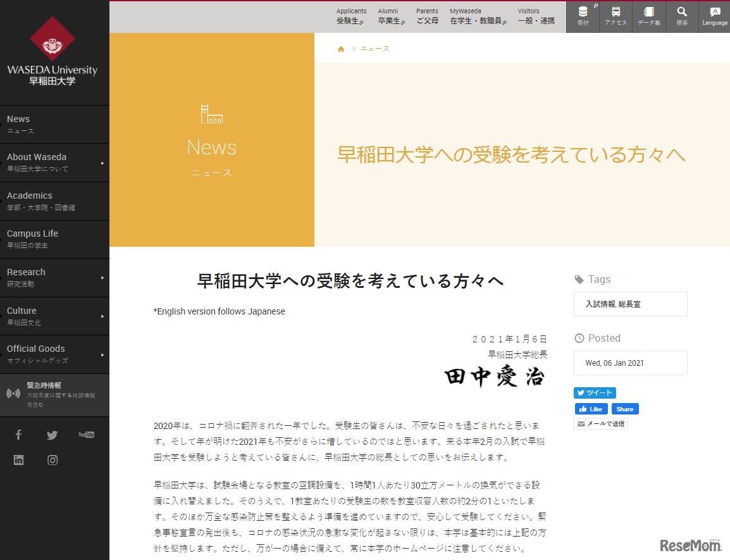This screenshot has height=560, width=730.
Task: Open the Applicants 受験生 menu
Action: pyautogui.click(x=351, y=16)
